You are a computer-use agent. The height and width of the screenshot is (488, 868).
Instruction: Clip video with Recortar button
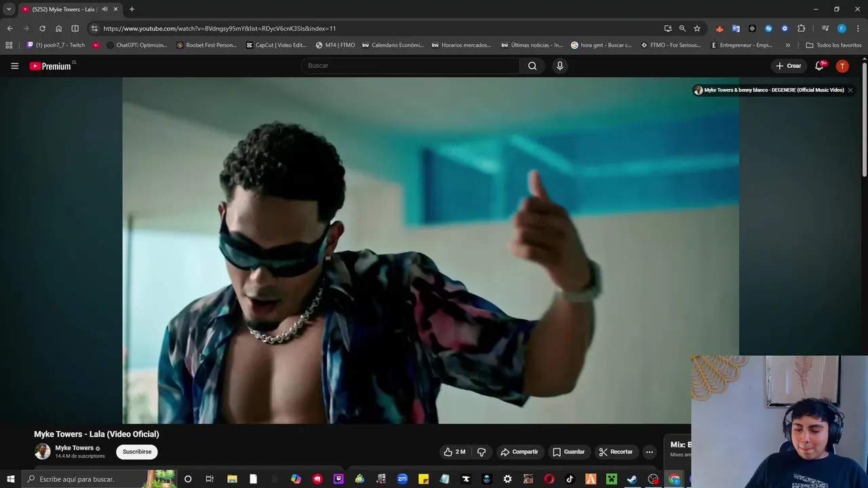(x=616, y=452)
